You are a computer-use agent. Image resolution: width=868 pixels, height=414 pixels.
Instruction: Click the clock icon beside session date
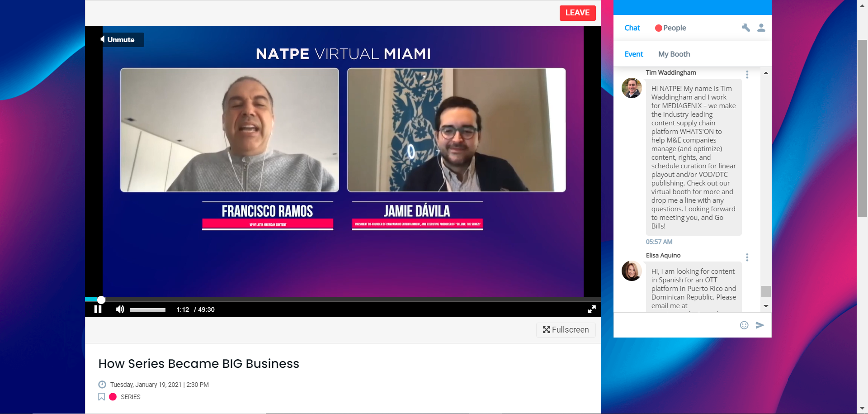[x=102, y=385]
